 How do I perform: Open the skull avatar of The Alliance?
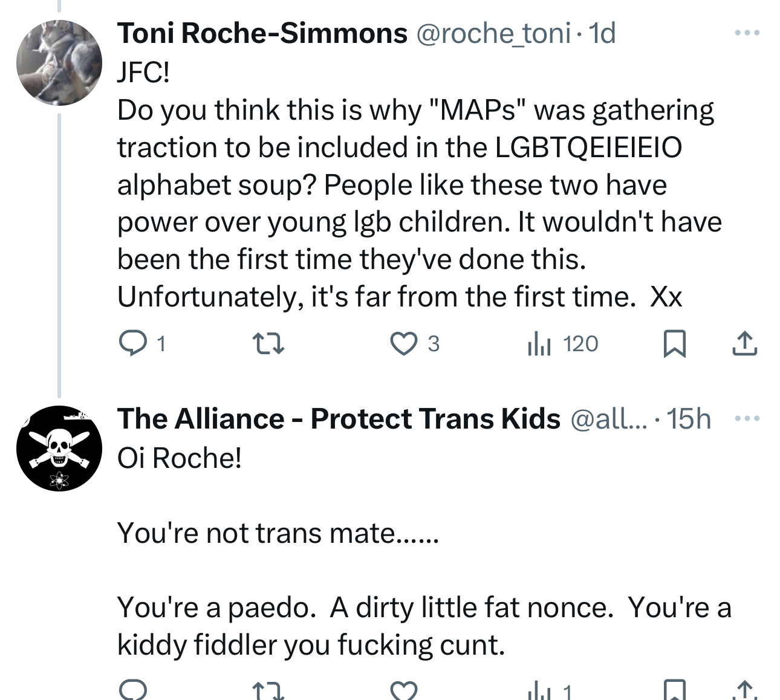click(x=59, y=448)
